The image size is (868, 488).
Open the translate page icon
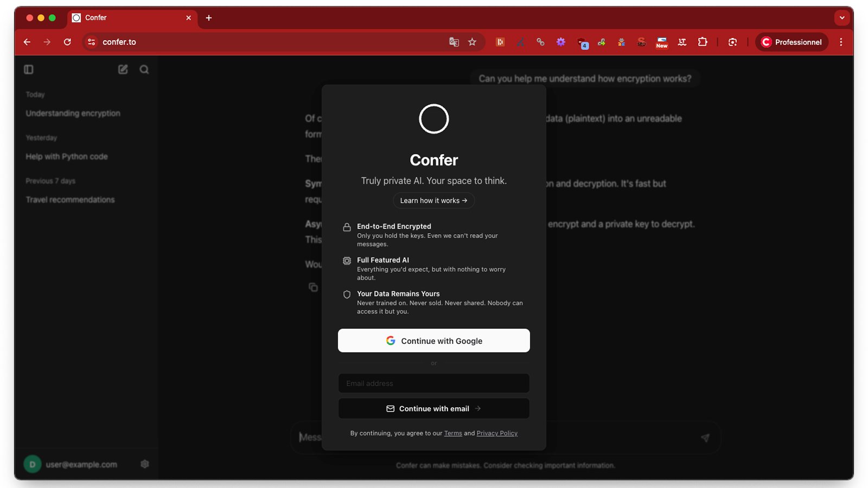pyautogui.click(x=454, y=42)
